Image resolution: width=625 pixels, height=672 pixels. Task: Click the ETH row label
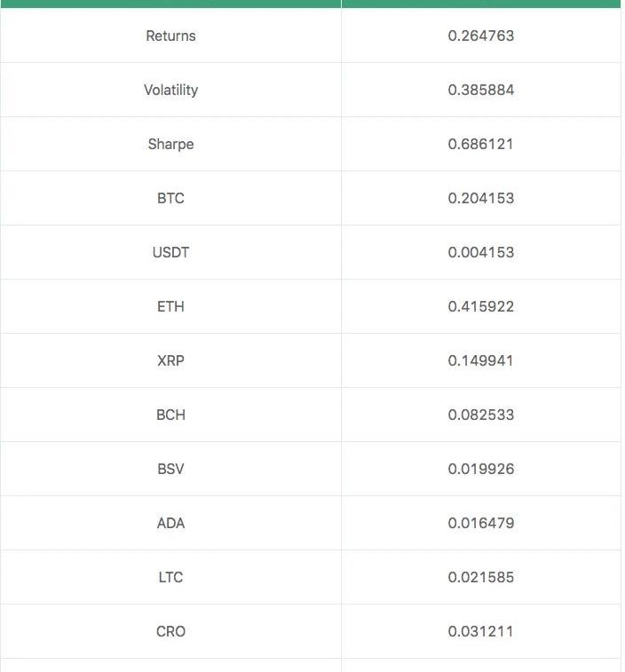click(x=170, y=306)
